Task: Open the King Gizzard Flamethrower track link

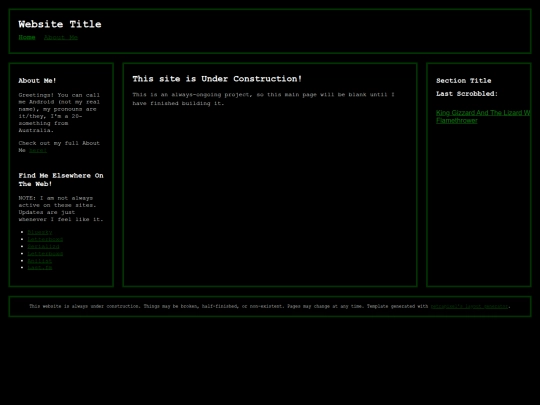Action: click(483, 116)
